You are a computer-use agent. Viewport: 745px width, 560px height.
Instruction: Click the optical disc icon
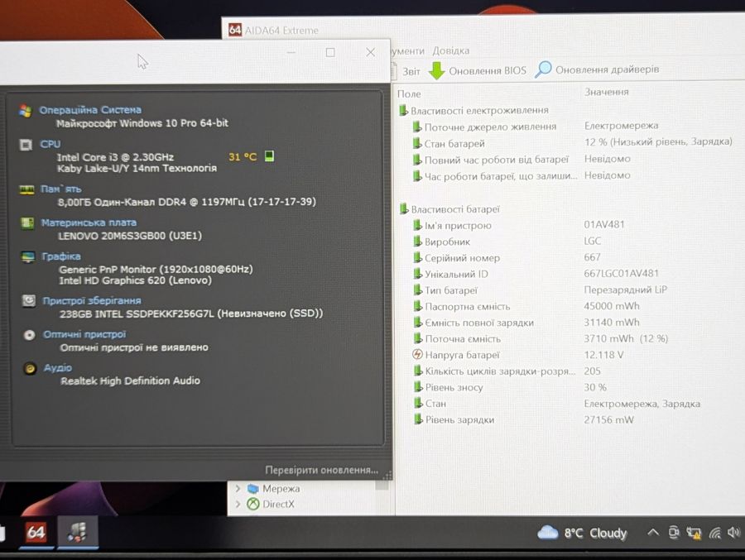tap(30, 335)
